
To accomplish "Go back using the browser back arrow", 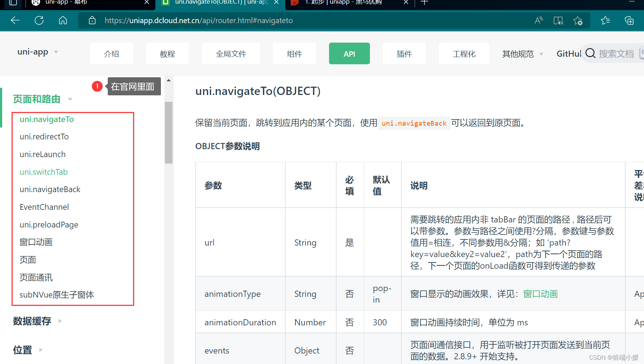I will point(15,20).
